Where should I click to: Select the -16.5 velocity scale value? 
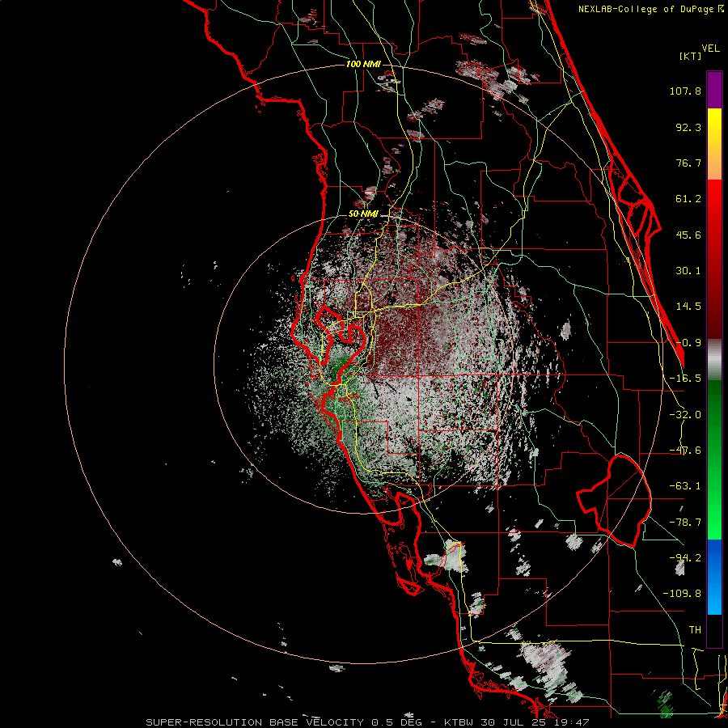(x=685, y=379)
